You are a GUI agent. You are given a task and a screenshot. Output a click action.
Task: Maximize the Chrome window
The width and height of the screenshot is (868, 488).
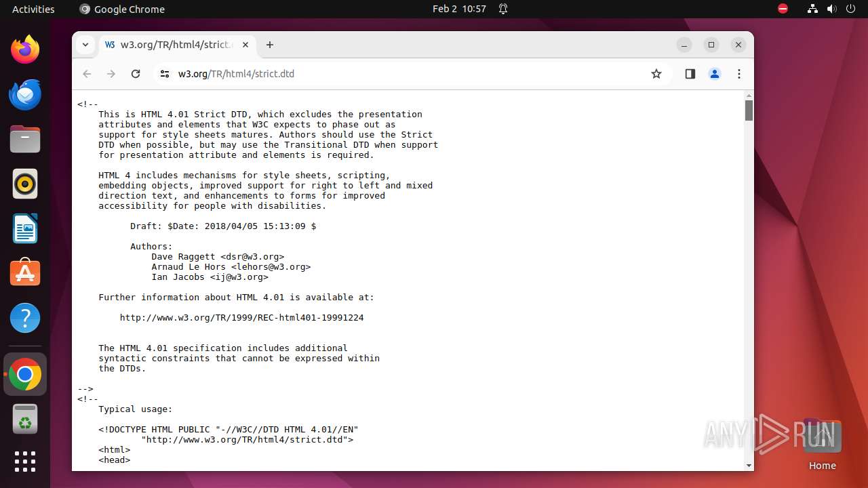711,45
